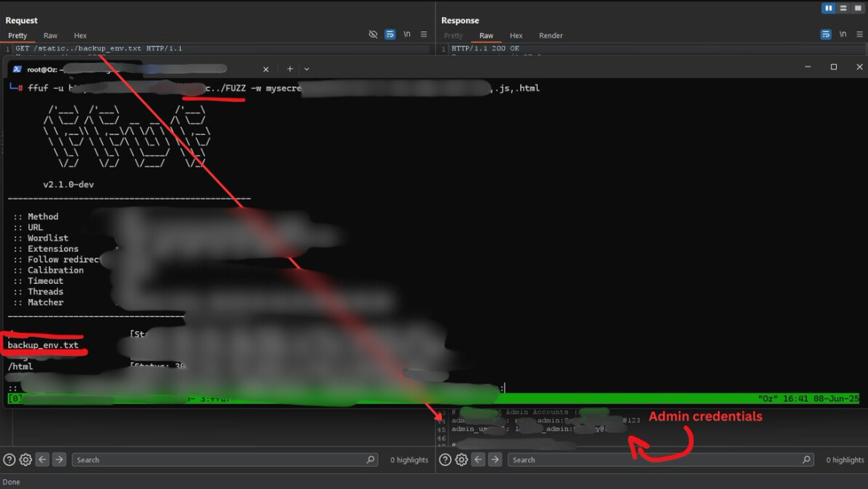The height and width of the screenshot is (489, 868).
Task: Click the /html result in ffuf output
Action: [20, 367]
